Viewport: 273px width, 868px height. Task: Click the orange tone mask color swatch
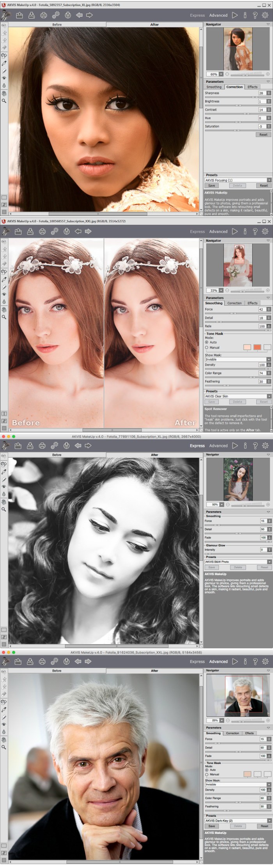click(257, 347)
